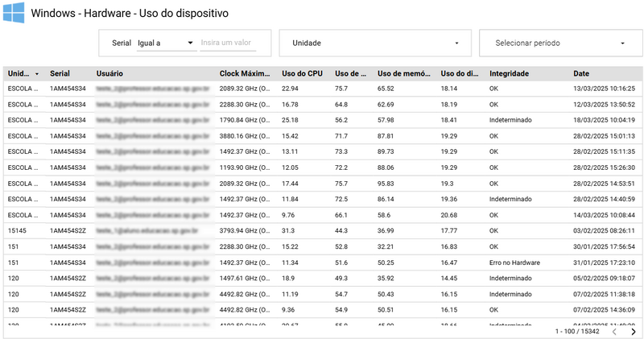Click the Integridade column header
The height and width of the screenshot is (339, 644).
click(509, 73)
